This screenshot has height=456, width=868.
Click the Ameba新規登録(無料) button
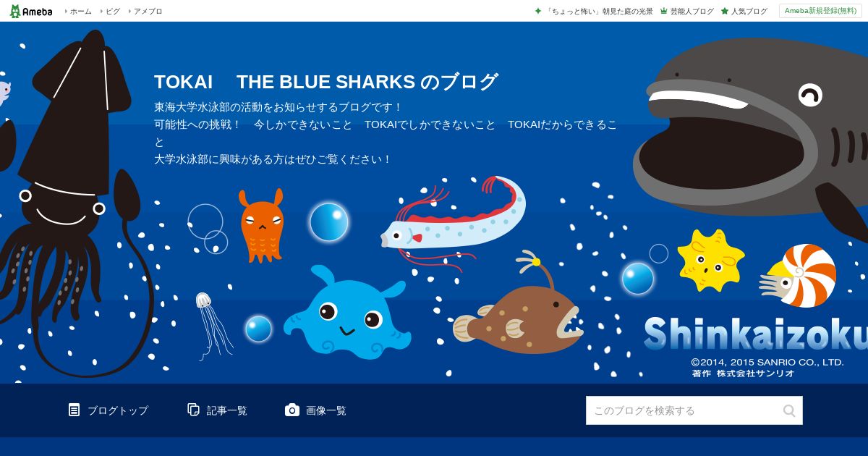(x=820, y=11)
